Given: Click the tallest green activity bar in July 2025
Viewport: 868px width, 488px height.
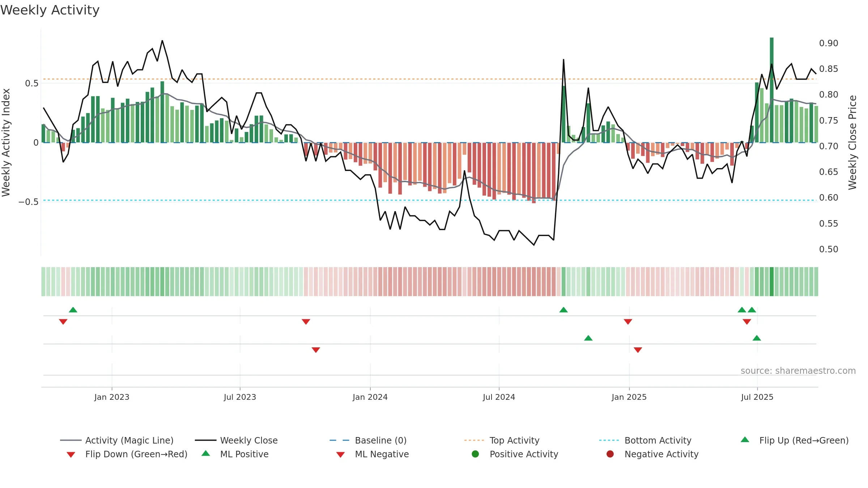Looking at the screenshot, I should pos(772,90).
